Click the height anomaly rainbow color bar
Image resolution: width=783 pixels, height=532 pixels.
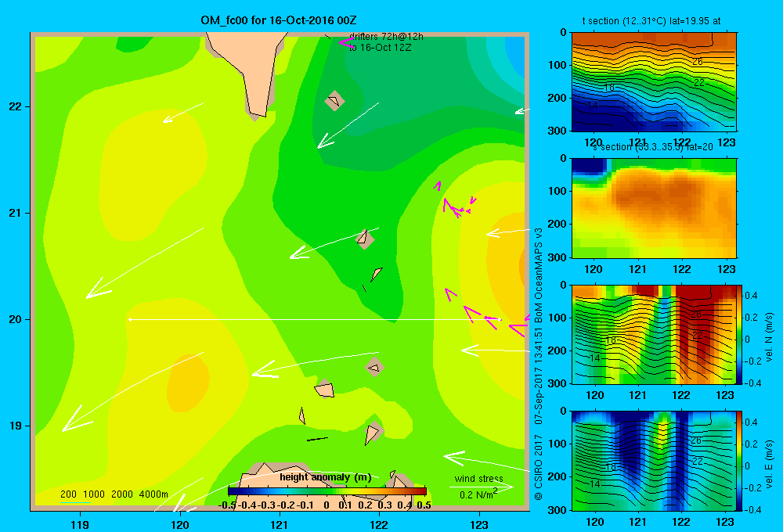click(327, 491)
